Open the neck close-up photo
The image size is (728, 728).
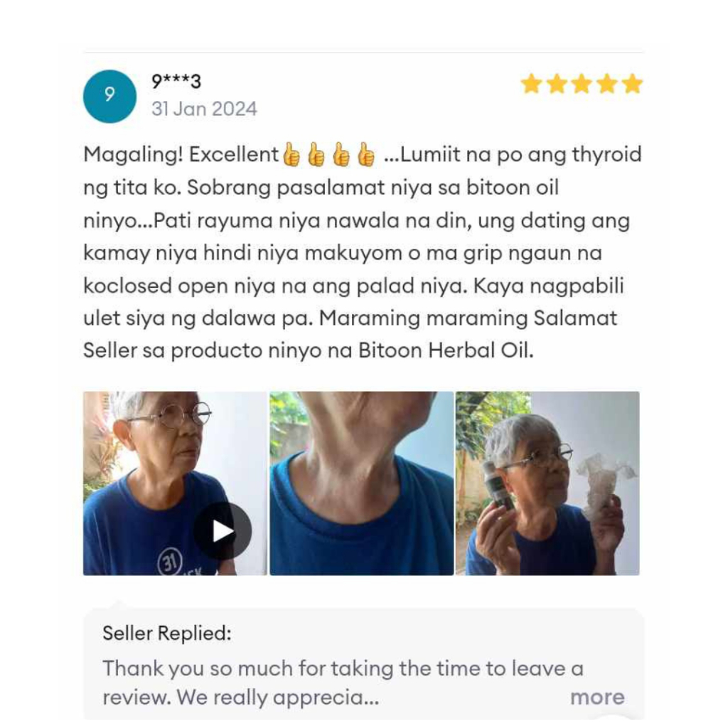pos(362,483)
